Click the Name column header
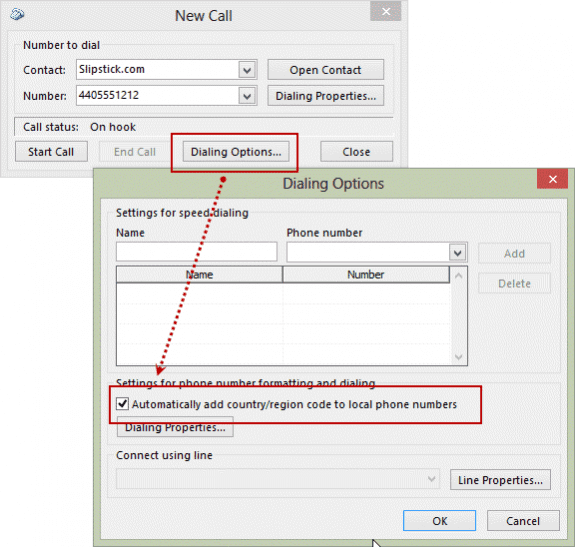The image size is (575, 547). [x=199, y=275]
